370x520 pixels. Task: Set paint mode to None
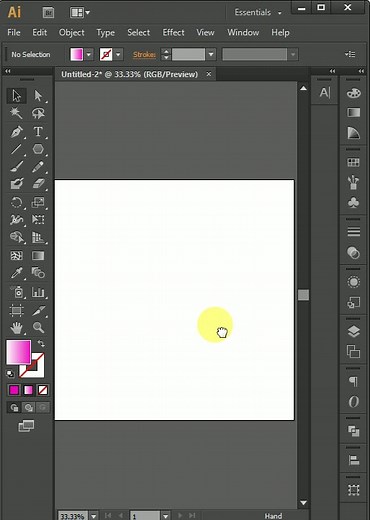click(x=43, y=390)
